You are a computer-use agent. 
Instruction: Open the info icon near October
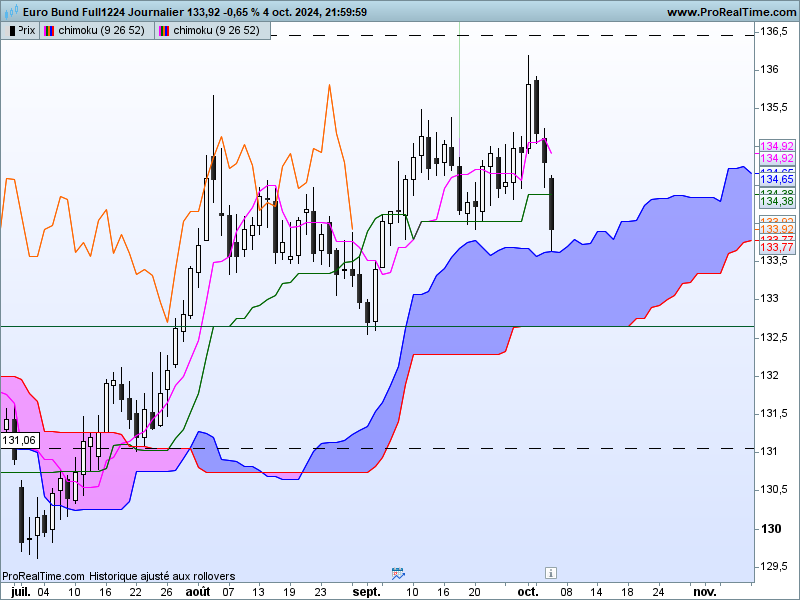[551, 573]
